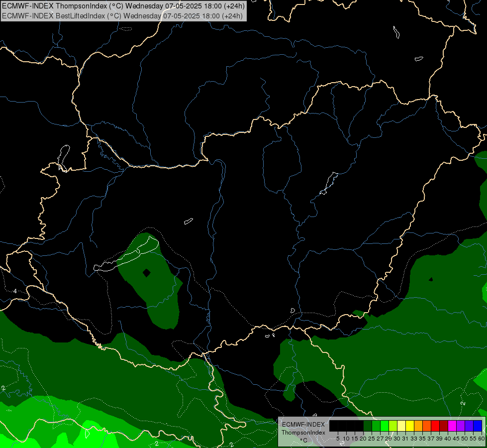487x448 pixels.
Task: Click the legend caption ECMWF-INDEX
Action: [x=303, y=425]
